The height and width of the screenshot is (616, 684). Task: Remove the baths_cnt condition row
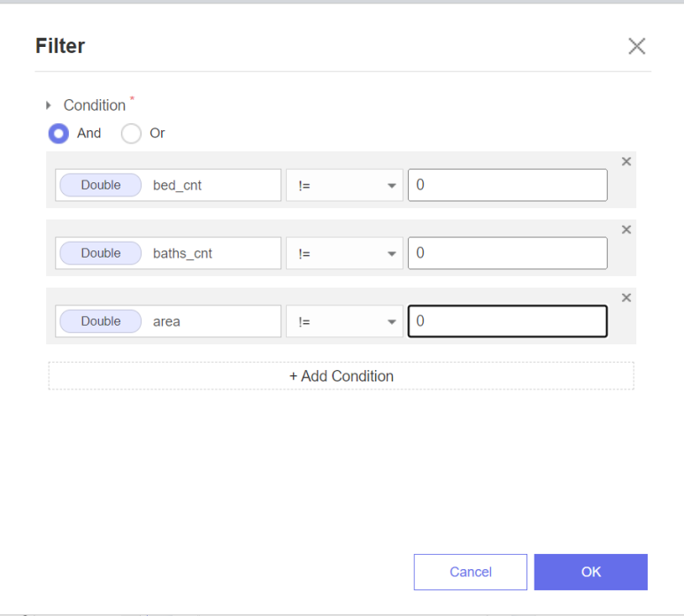tap(626, 229)
